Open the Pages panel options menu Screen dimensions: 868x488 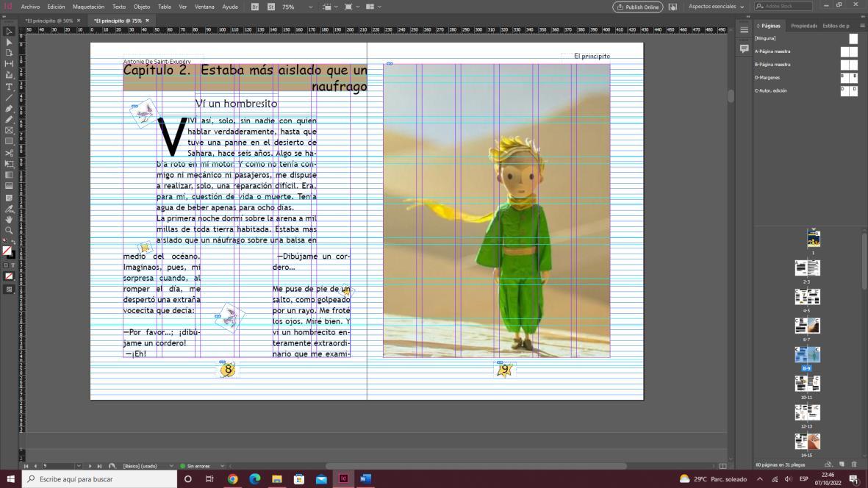862,26
